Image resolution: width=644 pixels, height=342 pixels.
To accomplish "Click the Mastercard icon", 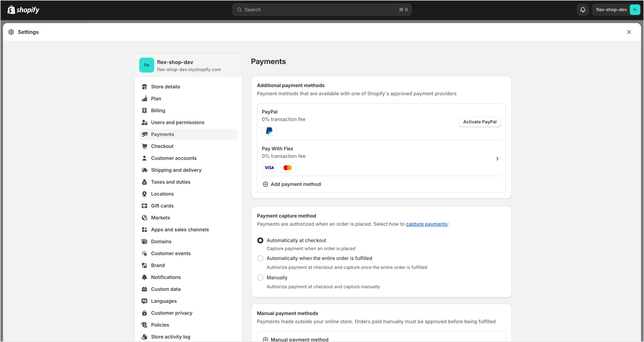I will pyautogui.click(x=287, y=167).
